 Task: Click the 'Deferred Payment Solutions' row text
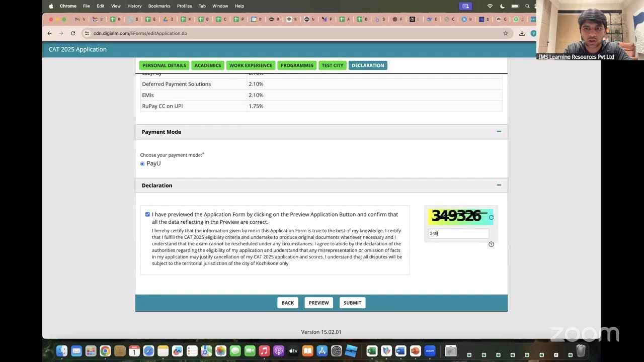pos(177,84)
